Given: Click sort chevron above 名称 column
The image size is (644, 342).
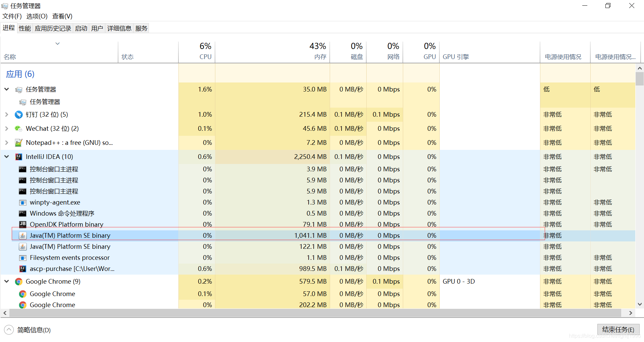Looking at the screenshot, I should pyautogui.click(x=58, y=44).
